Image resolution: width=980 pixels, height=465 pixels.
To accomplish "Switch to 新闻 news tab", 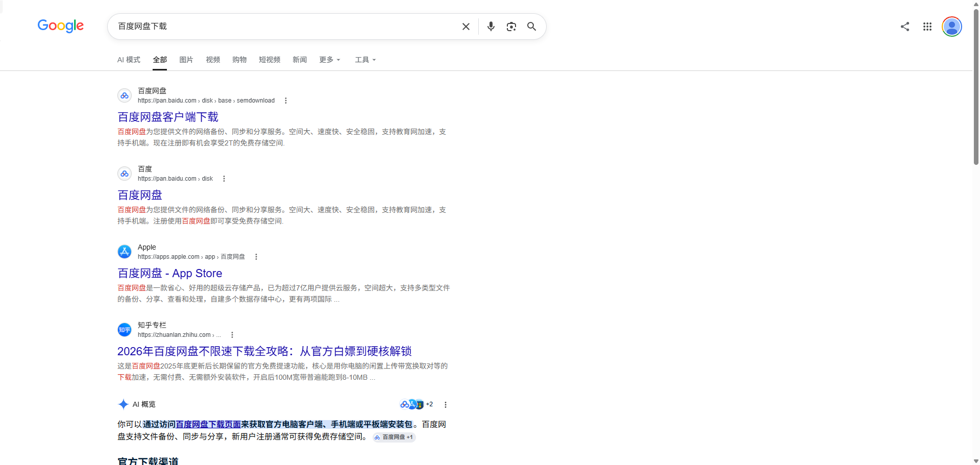I will [x=300, y=60].
